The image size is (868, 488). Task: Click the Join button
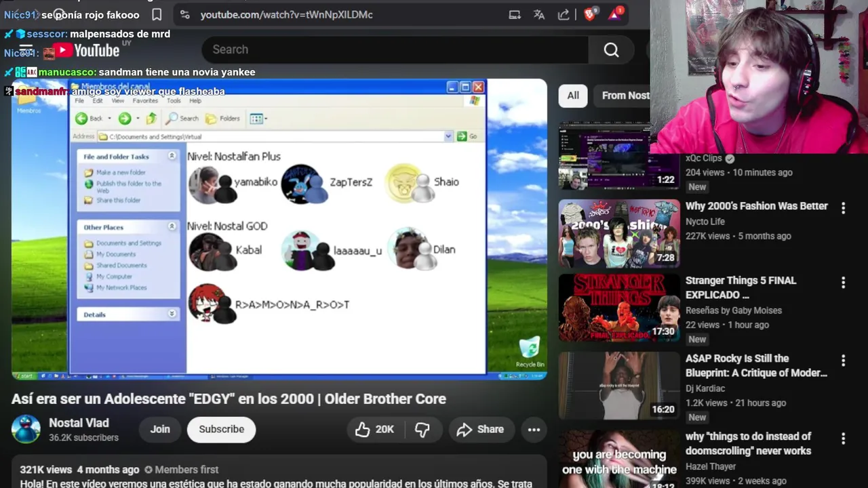[x=160, y=429]
